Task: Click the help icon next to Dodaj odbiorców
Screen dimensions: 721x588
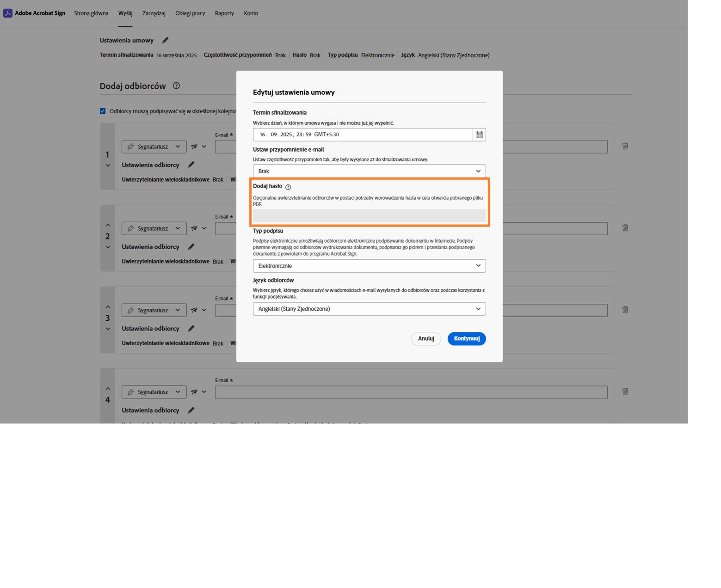Action: click(x=176, y=86)
